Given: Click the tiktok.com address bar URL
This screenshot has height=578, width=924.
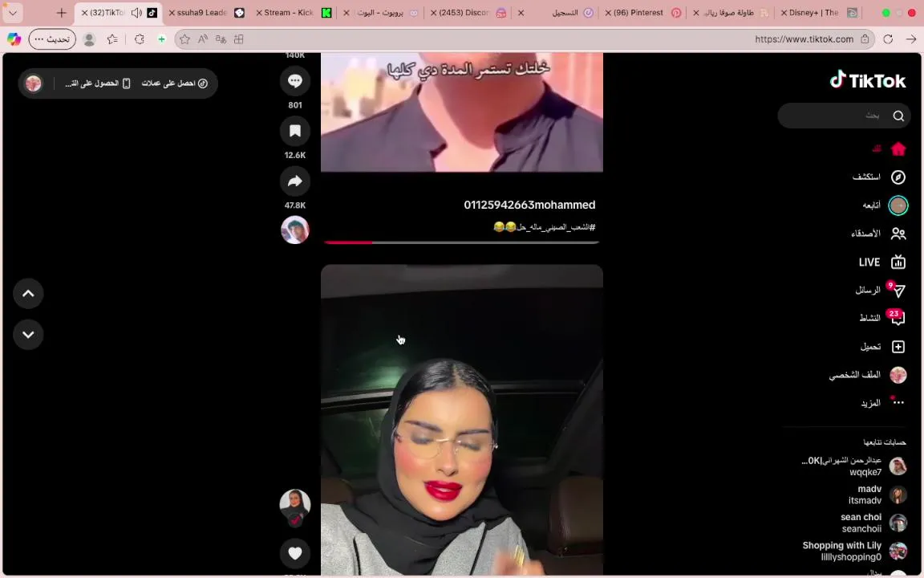Looking at the screenshot, I should point(804,39).
